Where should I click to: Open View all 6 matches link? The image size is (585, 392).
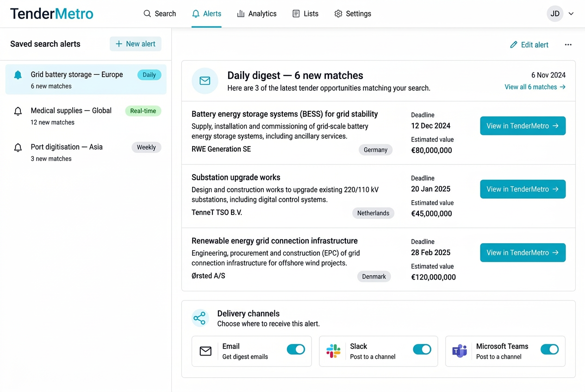pyautogui.click(x=535, y=87)
